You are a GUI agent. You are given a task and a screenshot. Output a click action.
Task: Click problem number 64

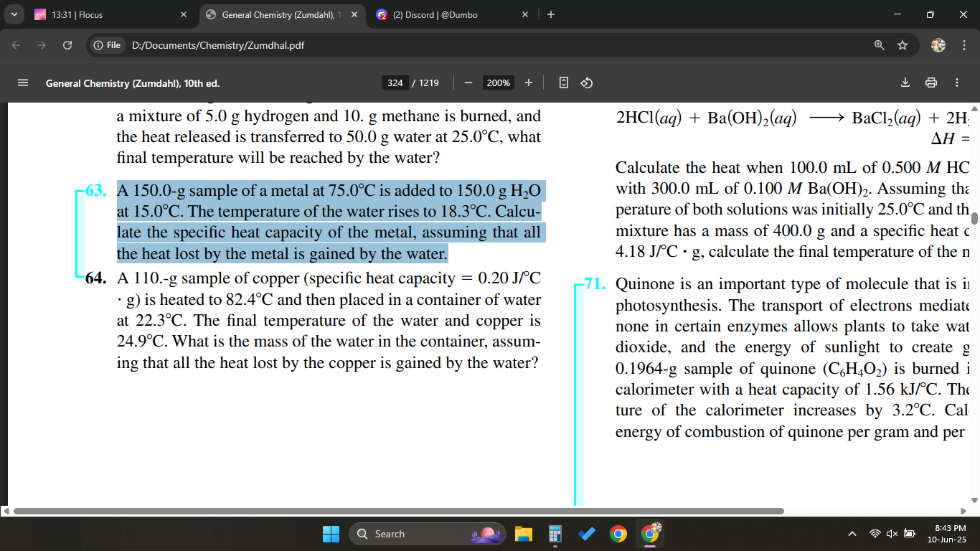(96, 278)
